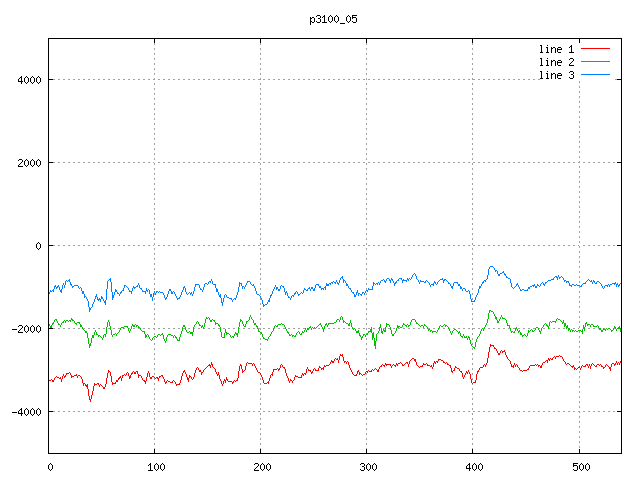This screenshot has height=480, width=640.
Task: Click the chart title p3100_05
Action: coord(333,19)
